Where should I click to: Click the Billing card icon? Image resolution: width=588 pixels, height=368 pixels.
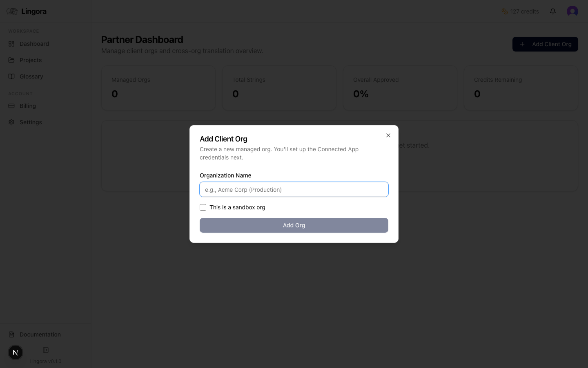(11, 105)
